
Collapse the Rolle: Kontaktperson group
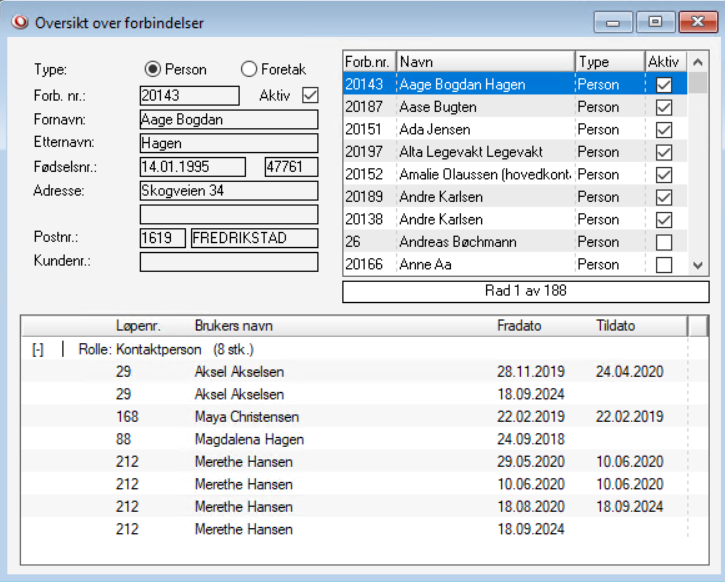[38, 350]
